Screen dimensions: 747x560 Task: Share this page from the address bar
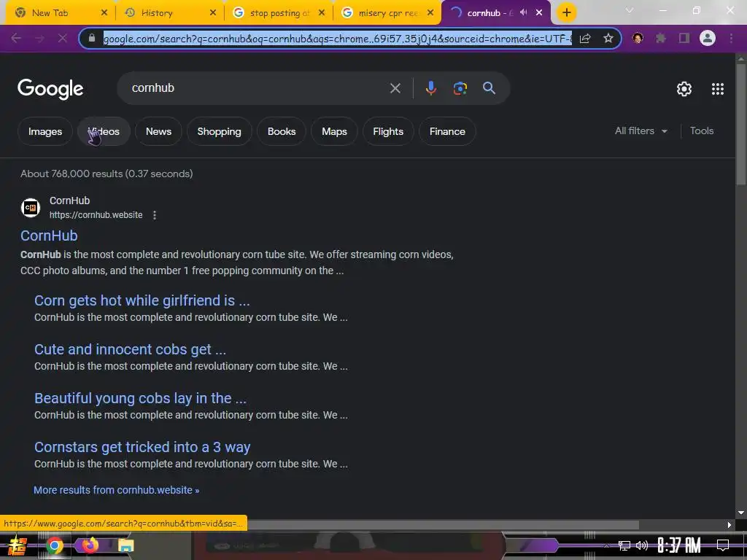click(585, 39)
